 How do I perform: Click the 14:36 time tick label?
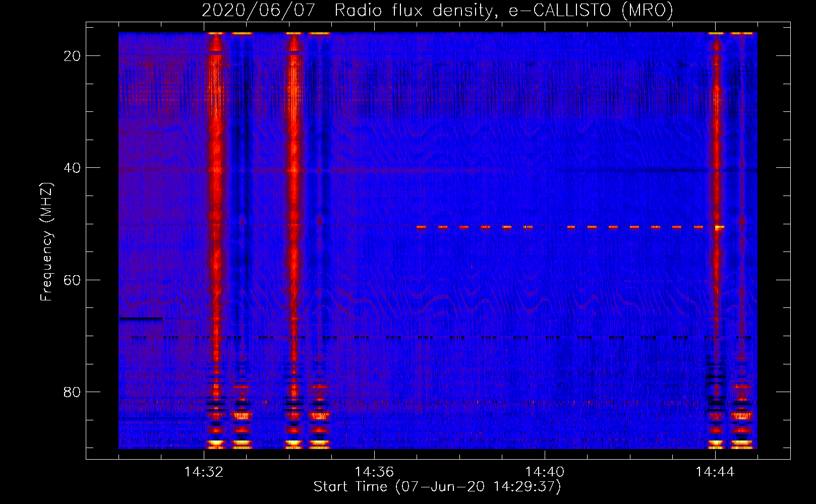pyautogui.click(x=374, y=472)
